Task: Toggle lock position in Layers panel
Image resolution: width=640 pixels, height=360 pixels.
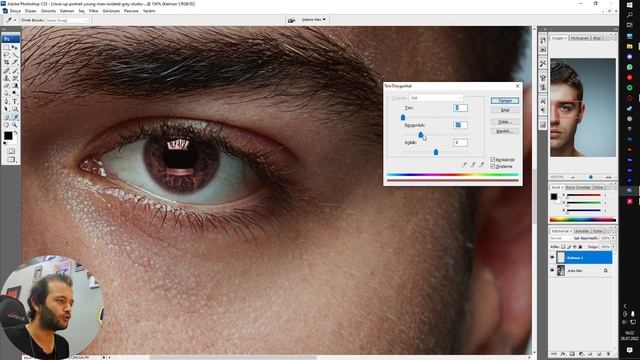Action: [574, 247]
